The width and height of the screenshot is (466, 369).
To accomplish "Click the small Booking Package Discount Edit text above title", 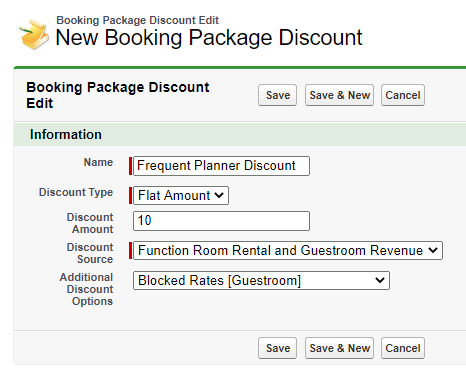I will click(x=137, y=20).
